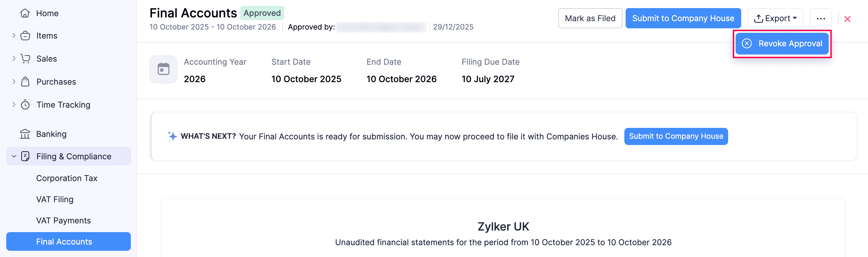Select Revoke Approval from the menu
This screenshot has height=257, width=868.
[782, 44]
